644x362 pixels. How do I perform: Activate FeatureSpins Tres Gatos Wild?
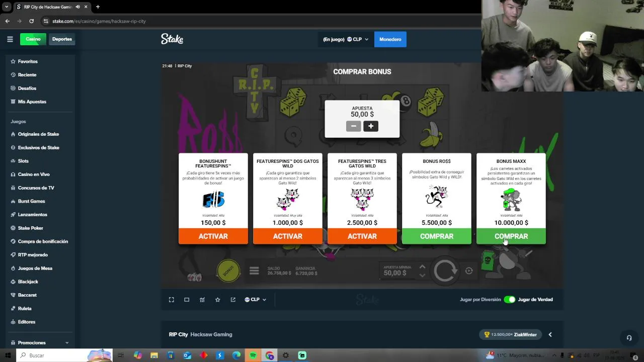362,236
